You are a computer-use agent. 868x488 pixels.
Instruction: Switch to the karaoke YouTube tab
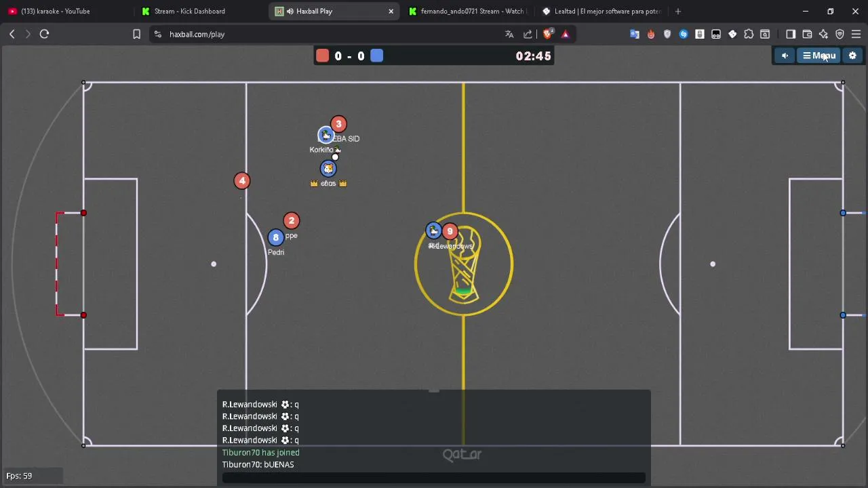point(66,11)
